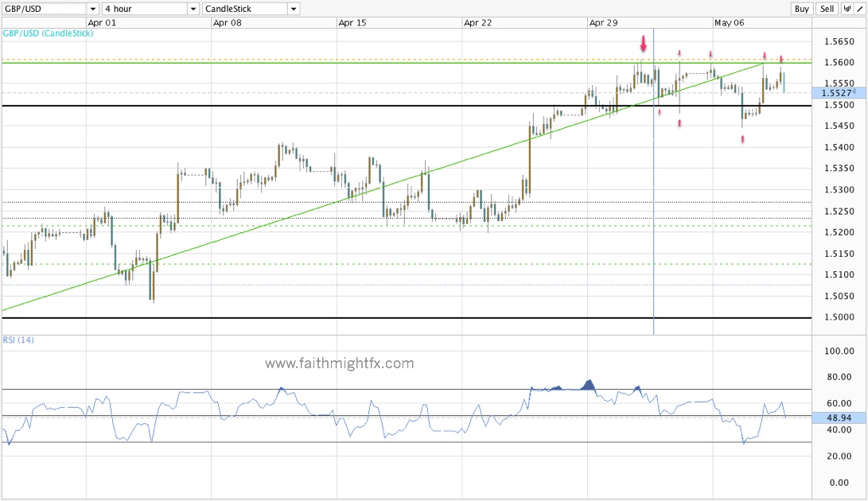Select the RSI (14) indicator label
The image size is (868, 501).
click(x=18, y=340)
